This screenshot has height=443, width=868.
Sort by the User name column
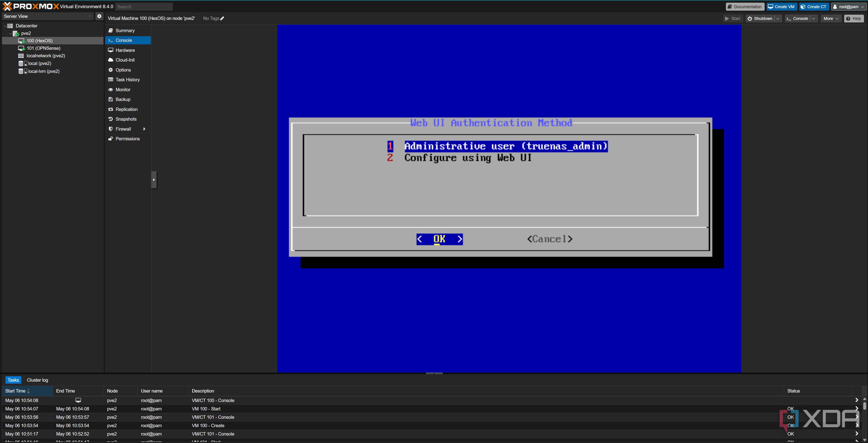(x=163, y=391)
